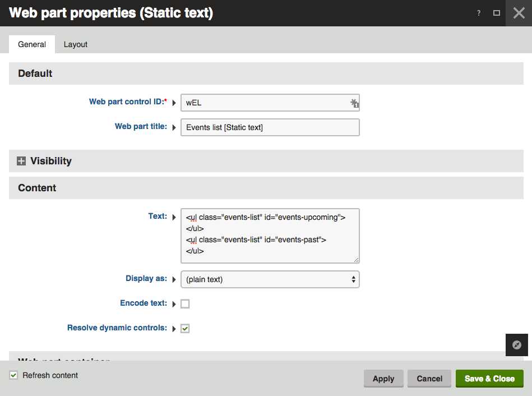Click the maximize dialog icon
Viewport: 532px width, 396px height.
(497, 13)
